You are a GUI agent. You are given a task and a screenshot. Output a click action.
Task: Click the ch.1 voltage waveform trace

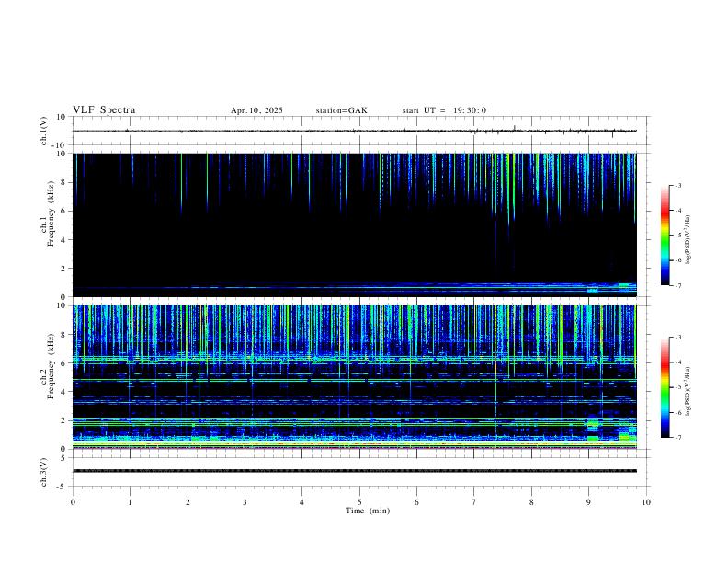tap(354, 131)
